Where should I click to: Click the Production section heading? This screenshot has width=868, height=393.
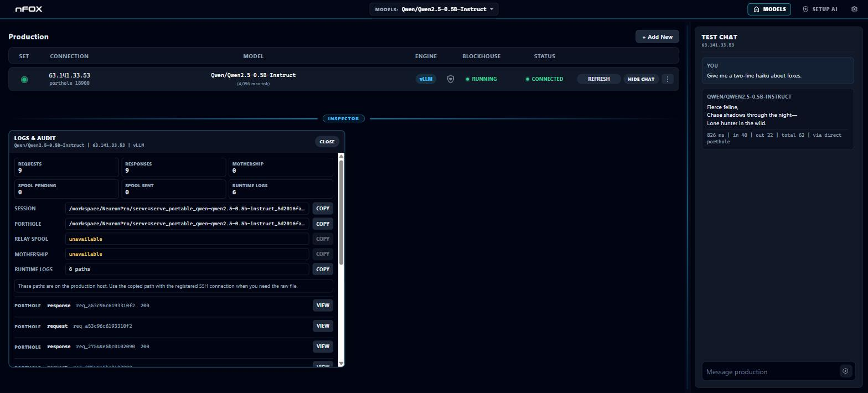click(x=28, y=37)
